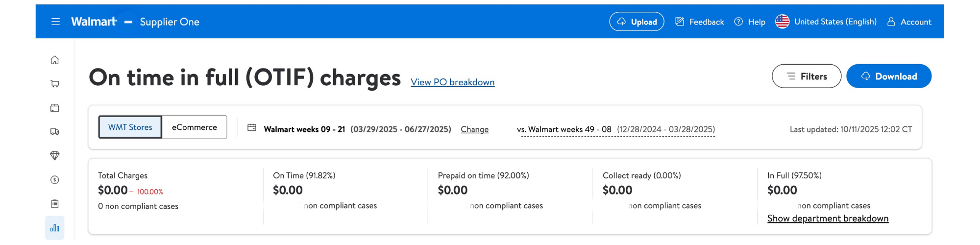Click the calendar icon beside Walmart weeks
The height and width of the screenshot is (245, 980).
(252, 127)
